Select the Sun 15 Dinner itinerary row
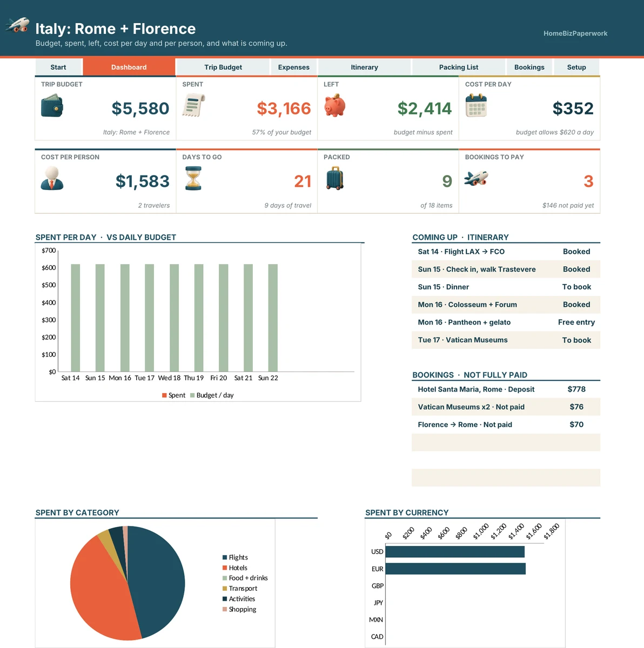The image size is (644, 648). click(506, 287)
